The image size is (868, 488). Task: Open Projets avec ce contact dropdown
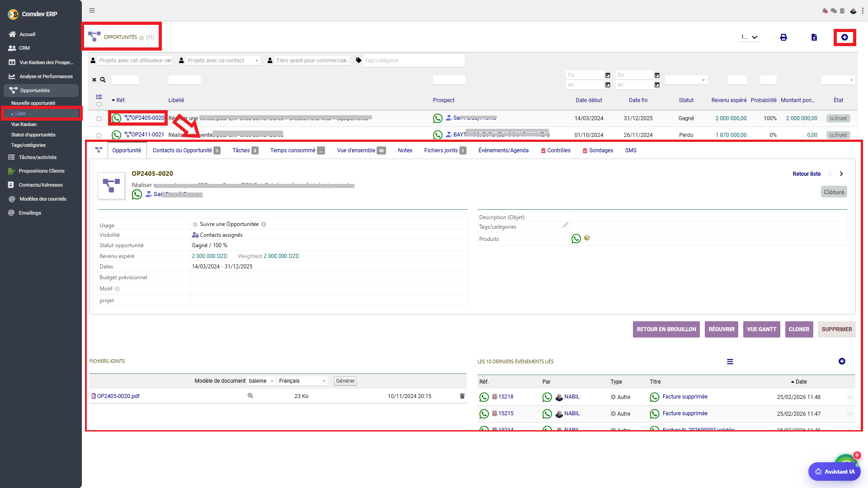(223, 61)
